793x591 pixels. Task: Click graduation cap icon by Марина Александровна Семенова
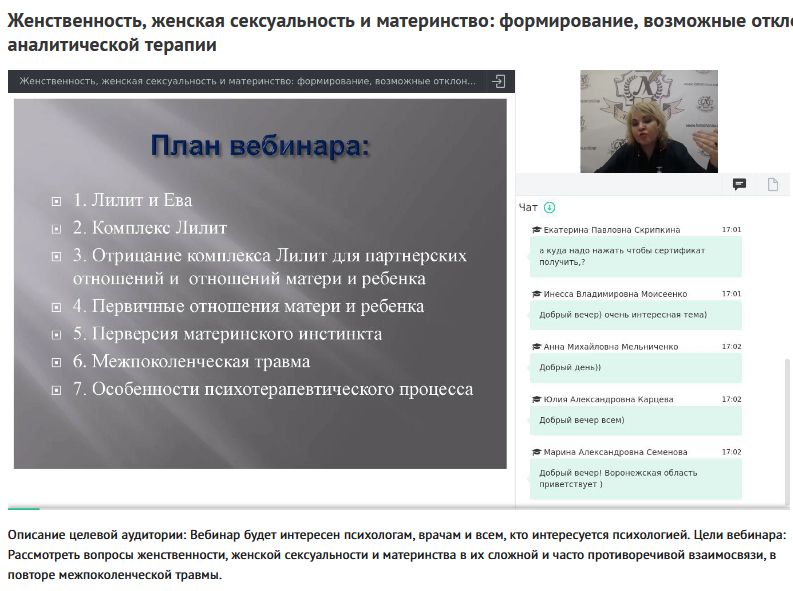pos(536,452)
